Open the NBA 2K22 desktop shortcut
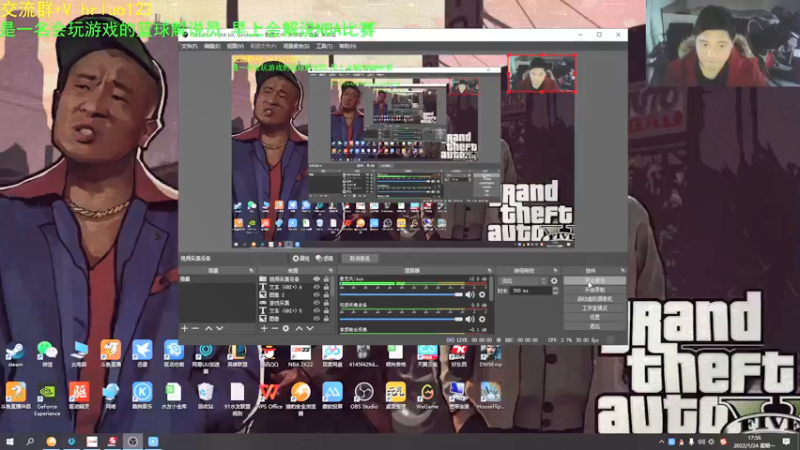Viewport: 800px width, 450px height. (301, 355)
